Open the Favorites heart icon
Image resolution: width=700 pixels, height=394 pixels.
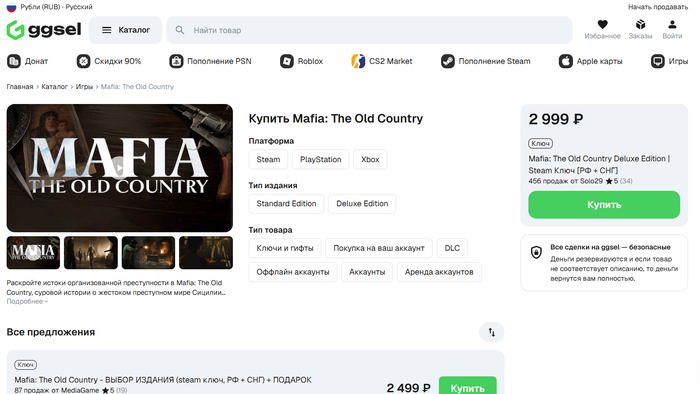tap(602, 25)
